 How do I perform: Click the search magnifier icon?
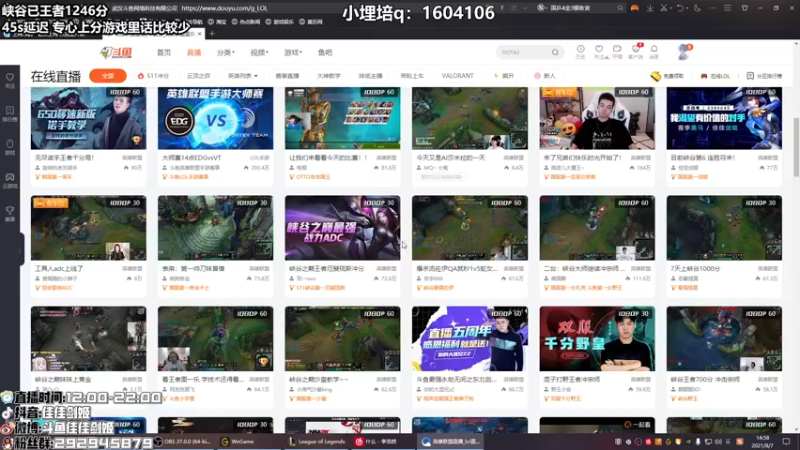(x=555, y=52)
